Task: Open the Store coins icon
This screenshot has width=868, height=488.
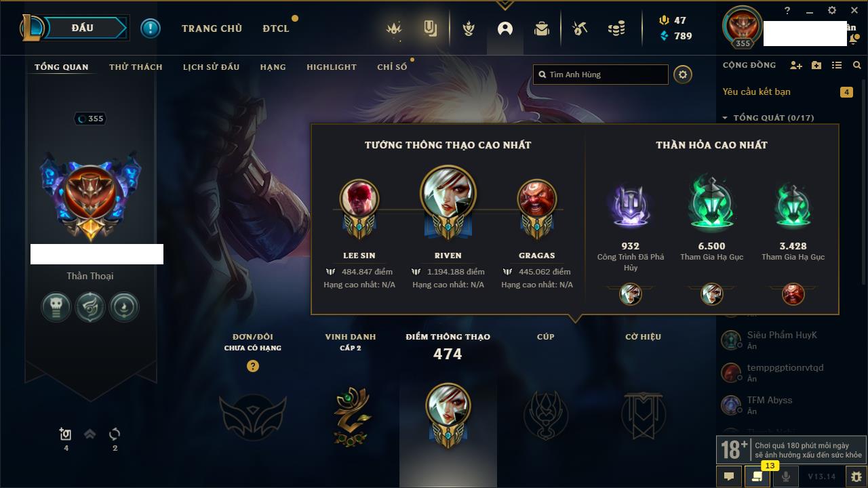Action: (616, 28)
